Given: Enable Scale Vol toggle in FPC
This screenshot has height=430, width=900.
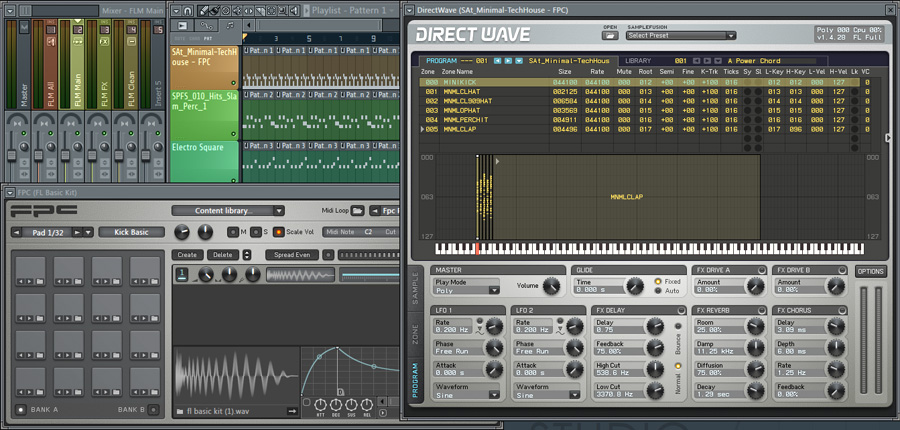Looking at the screenshot, I should point(279,232).
